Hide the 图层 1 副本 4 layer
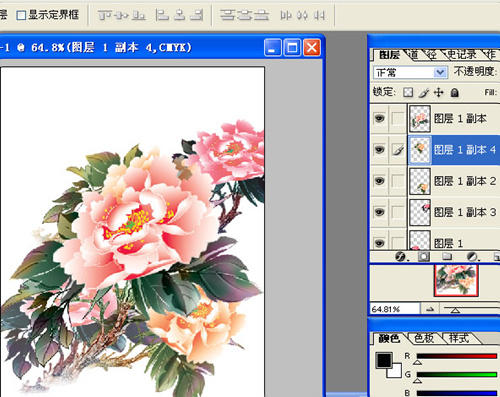The width and height of the screenshot is (500, 397). pyautogui.click(x=379, y=150)
